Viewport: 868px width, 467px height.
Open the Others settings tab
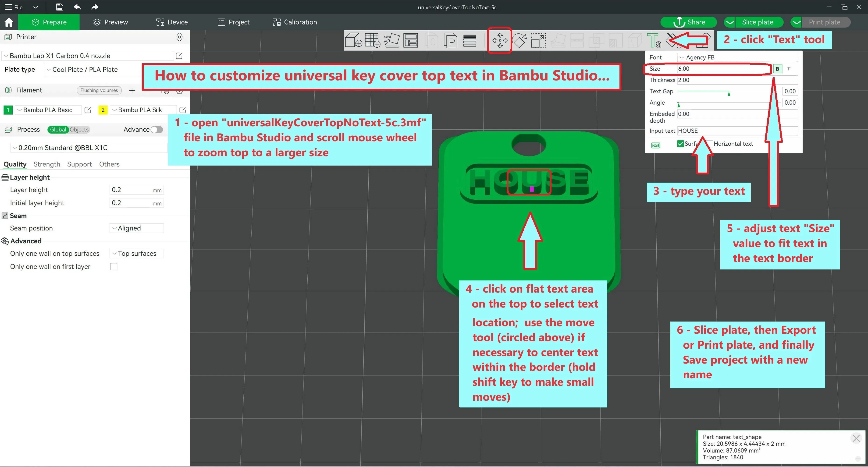pos(109,164)
